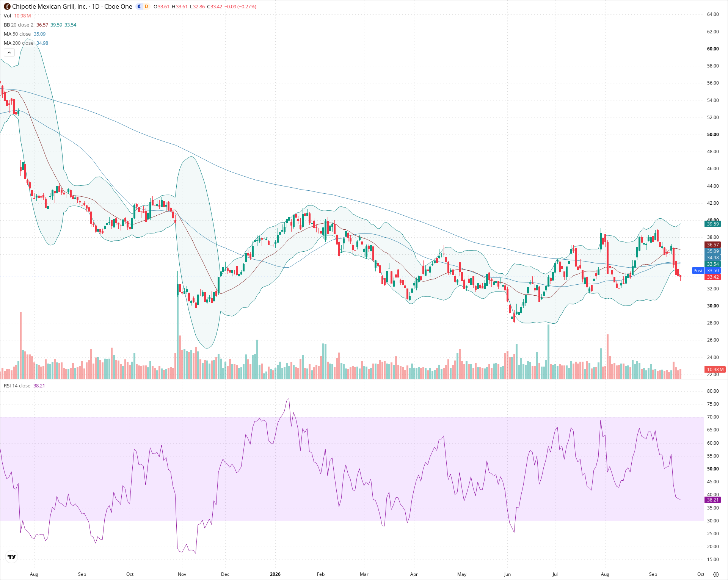Click the 39.59 upper Bollinger band label
Viewport: 728px width, 580px height.
tap(713, 224)
